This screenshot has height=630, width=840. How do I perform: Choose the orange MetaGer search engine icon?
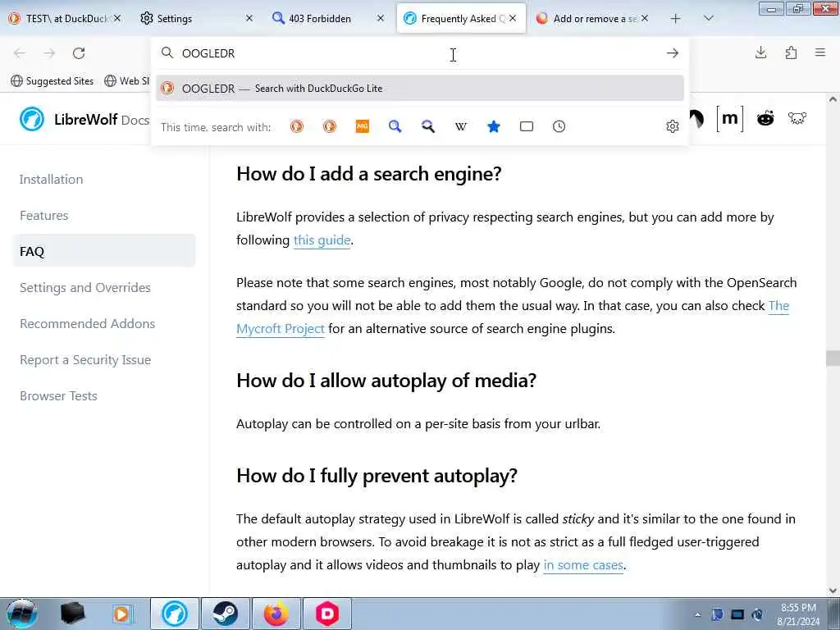363,126
